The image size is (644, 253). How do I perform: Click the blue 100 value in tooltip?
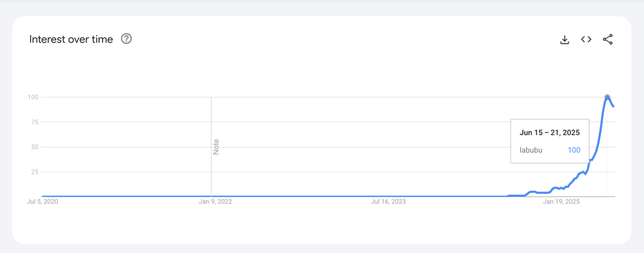coord(574,150)
